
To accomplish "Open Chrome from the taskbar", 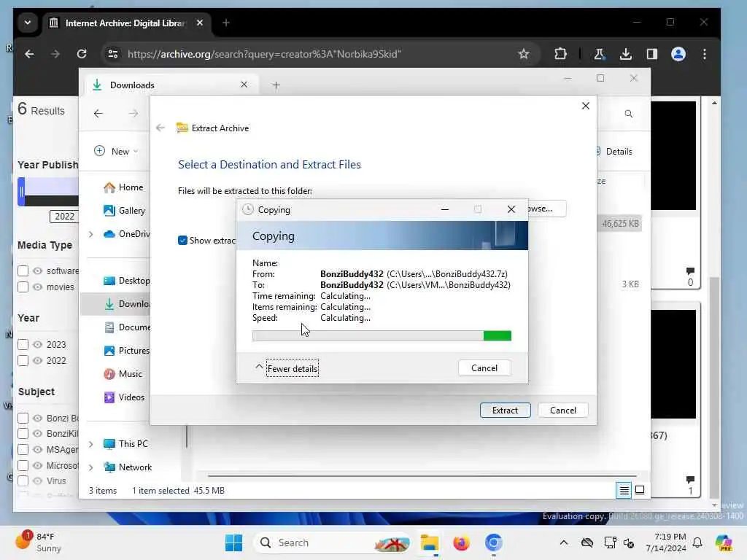I will (494, 542).
